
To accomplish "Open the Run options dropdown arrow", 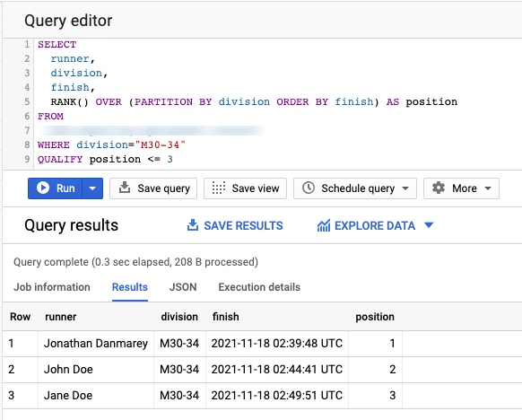I will click(x=92, y=188).
